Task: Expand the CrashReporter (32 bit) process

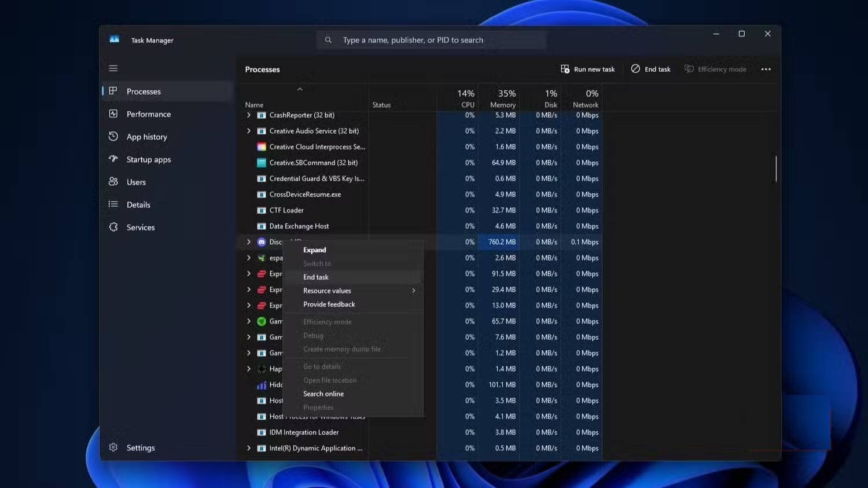Action: [249, 115]
